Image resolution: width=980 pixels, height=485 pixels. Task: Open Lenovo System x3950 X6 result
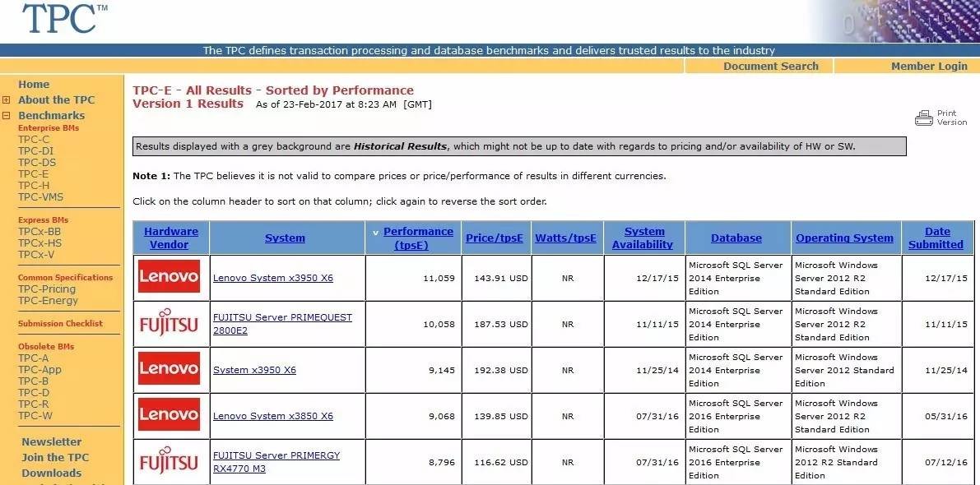tap(273, 278)
